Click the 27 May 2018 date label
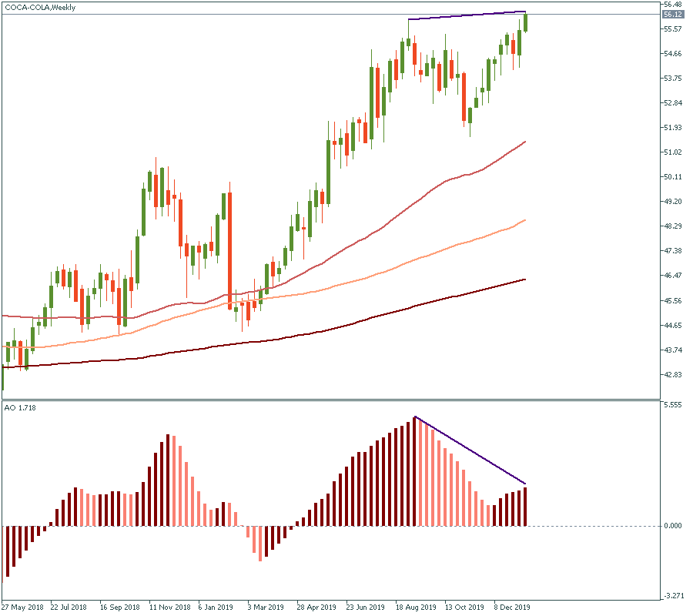 coord(24,606)
